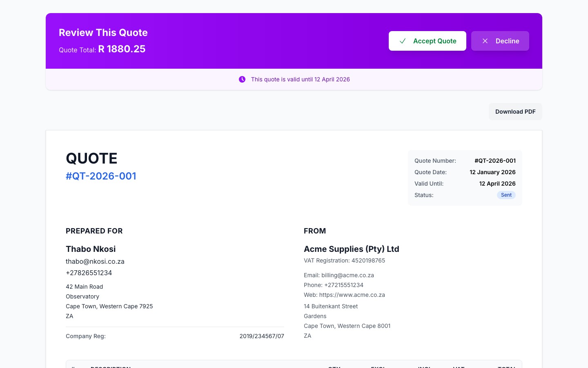Open the website https://www.acme.co.za
This screenshot has width=588, height=368.
click(352, 295)
